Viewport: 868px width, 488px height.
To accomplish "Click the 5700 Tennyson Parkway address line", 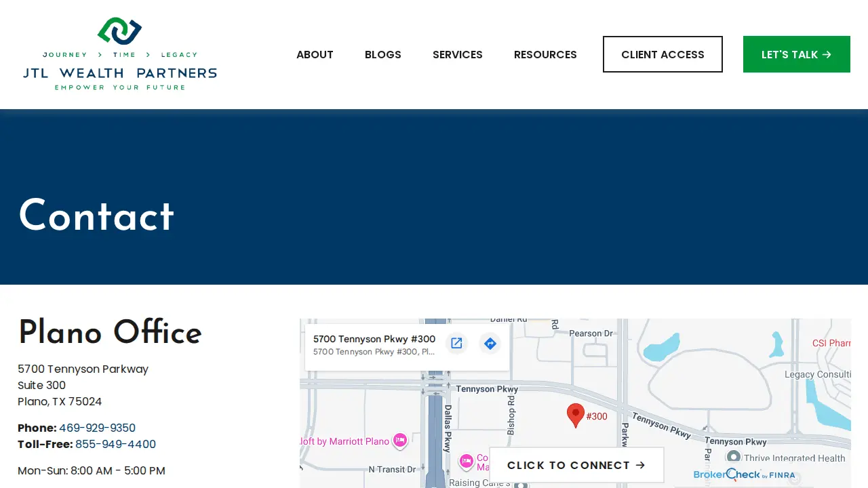I will 83,369.
